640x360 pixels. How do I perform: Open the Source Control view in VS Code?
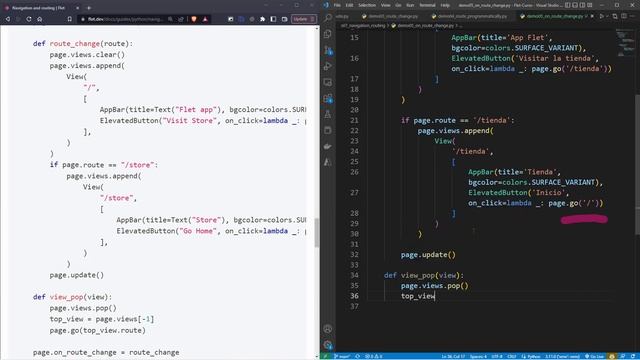328,50
